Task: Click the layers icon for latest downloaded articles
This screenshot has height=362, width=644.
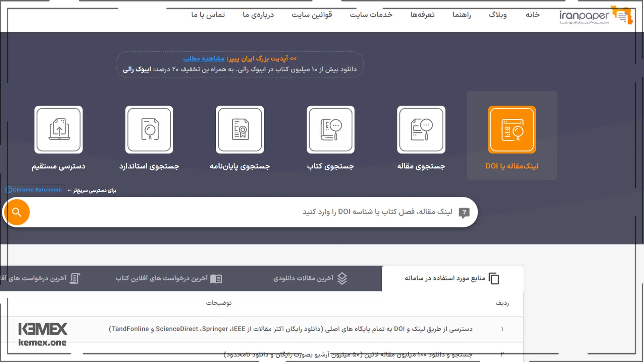Action: pos(342,279)
